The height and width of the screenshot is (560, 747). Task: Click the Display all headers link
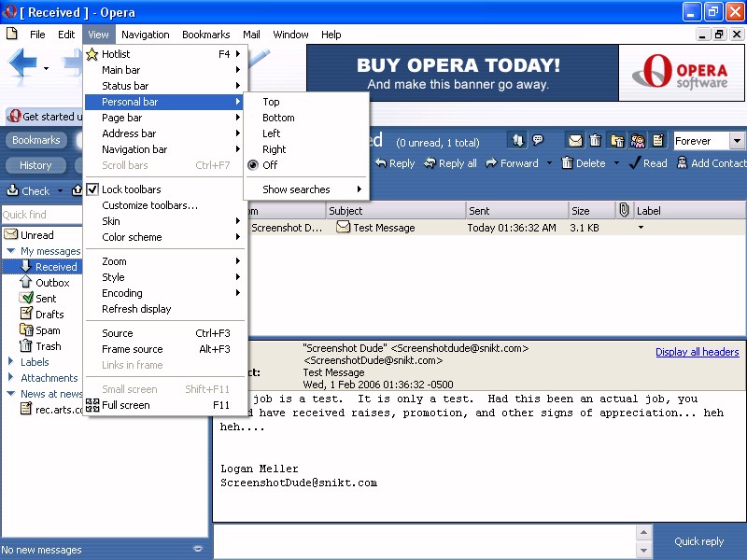point(697,352)
